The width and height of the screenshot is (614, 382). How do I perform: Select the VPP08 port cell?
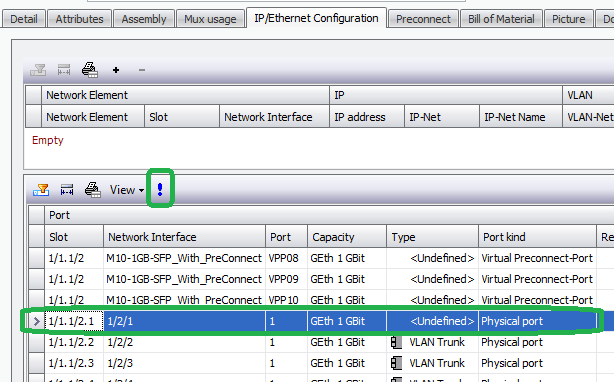tap(286, 258)
